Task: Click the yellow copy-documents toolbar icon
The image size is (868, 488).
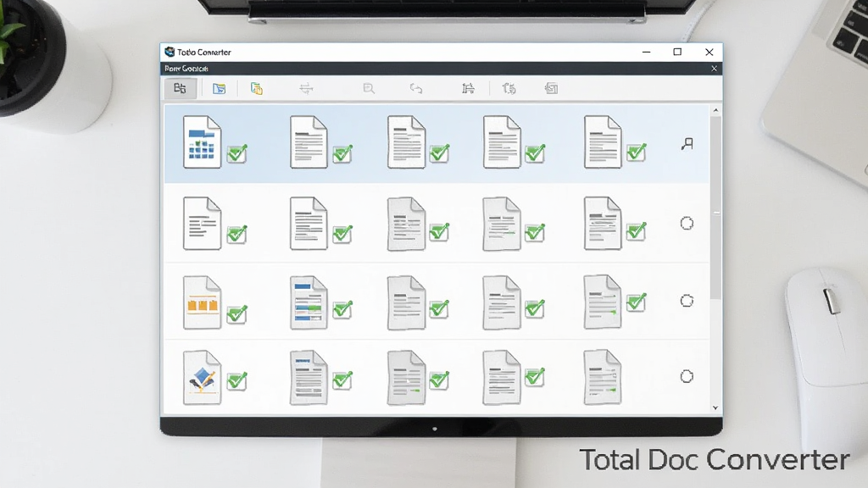Action: [256, 88]
